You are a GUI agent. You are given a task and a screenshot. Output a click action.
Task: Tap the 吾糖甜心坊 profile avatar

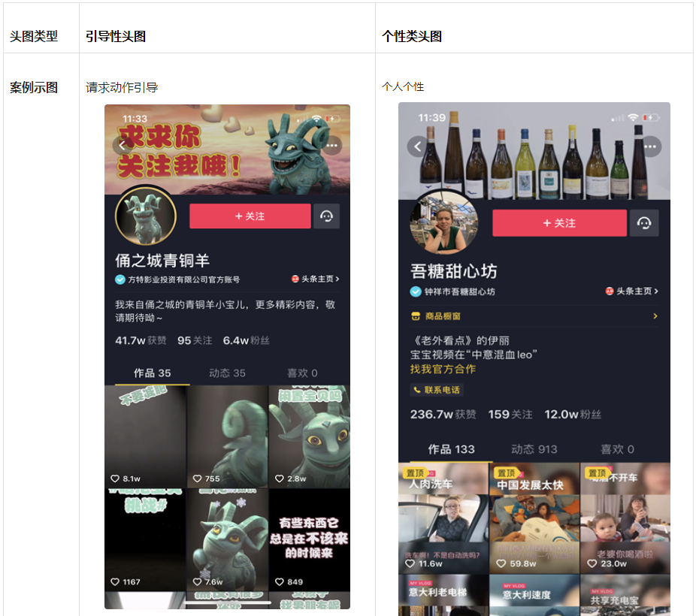pos(444,222)
